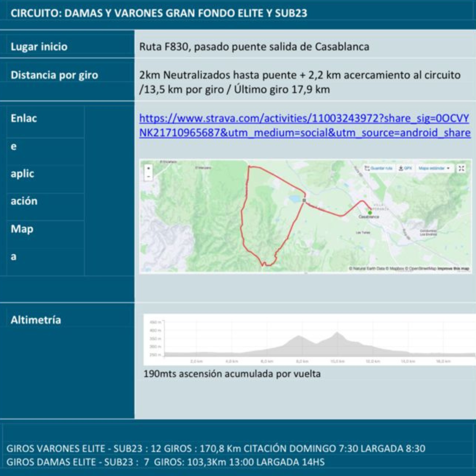476x476 pixels.
Task: Zoom in on the map with plus button
Action: pos(149,168)
